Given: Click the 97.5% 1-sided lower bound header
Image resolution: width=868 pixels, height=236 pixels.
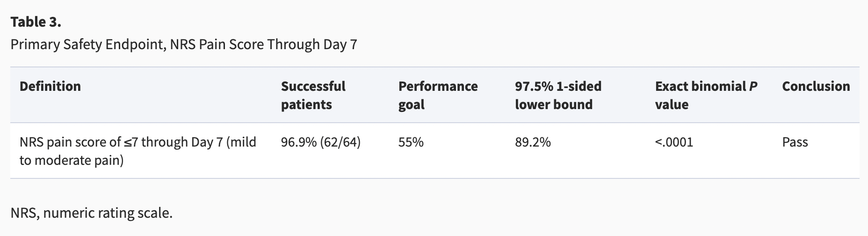Looking at the screenshot, I should coord(558,95).
